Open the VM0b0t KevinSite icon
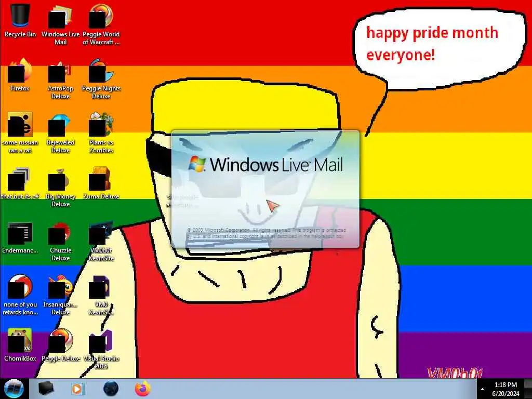 click(101, 241)
